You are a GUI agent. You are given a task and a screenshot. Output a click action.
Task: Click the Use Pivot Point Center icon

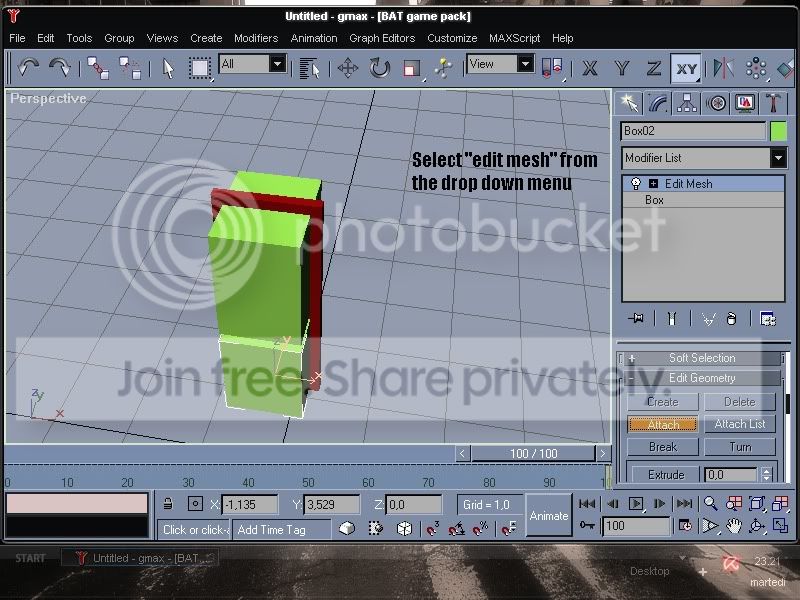pos(552,68)
